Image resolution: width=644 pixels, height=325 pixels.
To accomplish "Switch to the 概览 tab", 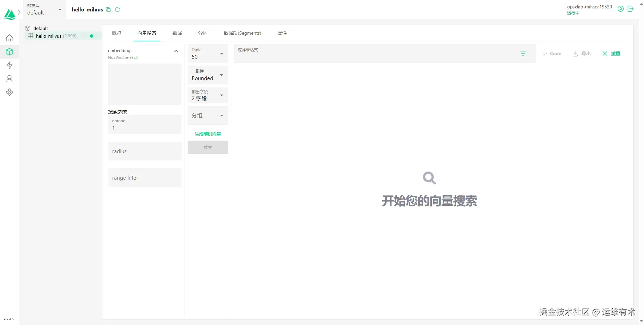I will 116,33.
